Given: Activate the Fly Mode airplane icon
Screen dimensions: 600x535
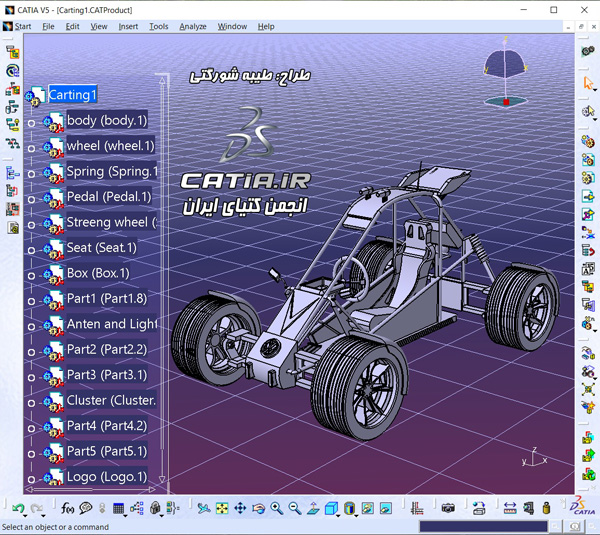Looking at the screenshot, I should pyautogui.click(x=204, y=508).
